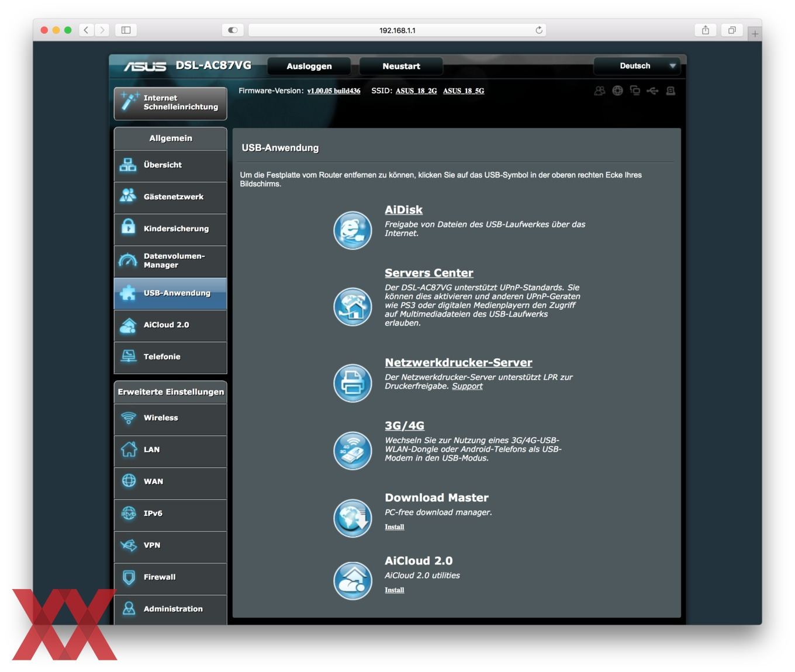Open LAN settings in sidebar
The height and width of the screenshot is (672, 795).
point(170,450)
